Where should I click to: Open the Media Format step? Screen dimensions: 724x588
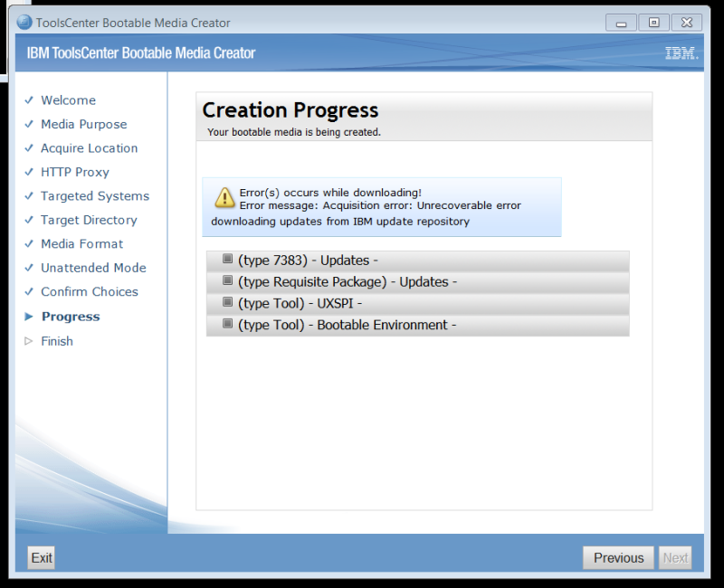coord(81,243)
